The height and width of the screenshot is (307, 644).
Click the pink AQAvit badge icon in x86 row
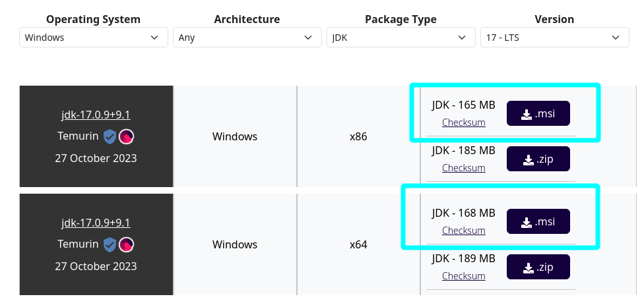coord(127,137)
